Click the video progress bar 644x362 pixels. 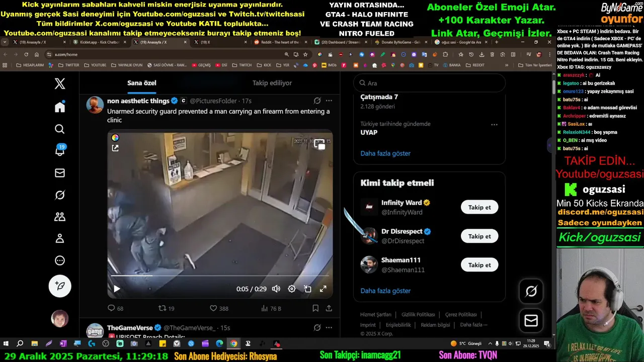click(220, 276)
